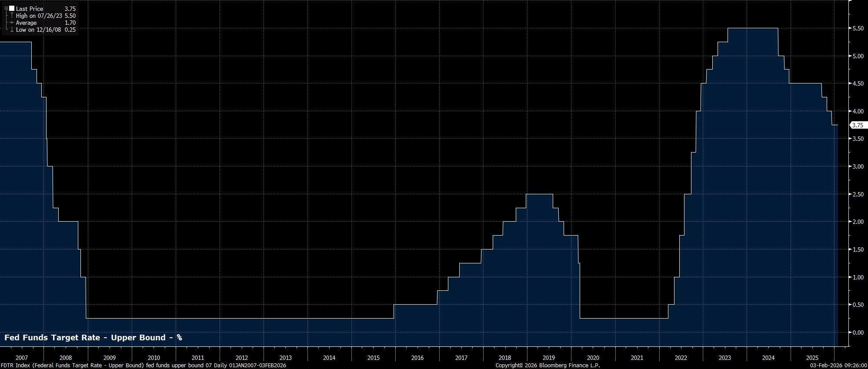Click the 2008 label on the time axis

(66, 358)
